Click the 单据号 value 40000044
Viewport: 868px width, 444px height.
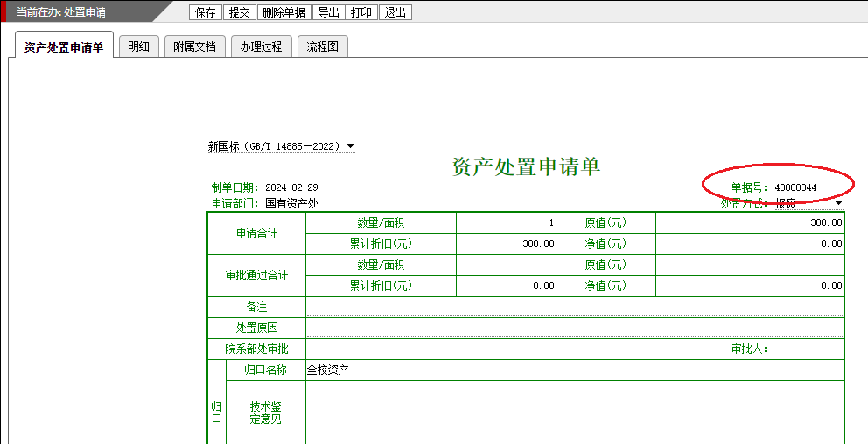(x=795, y=187)
